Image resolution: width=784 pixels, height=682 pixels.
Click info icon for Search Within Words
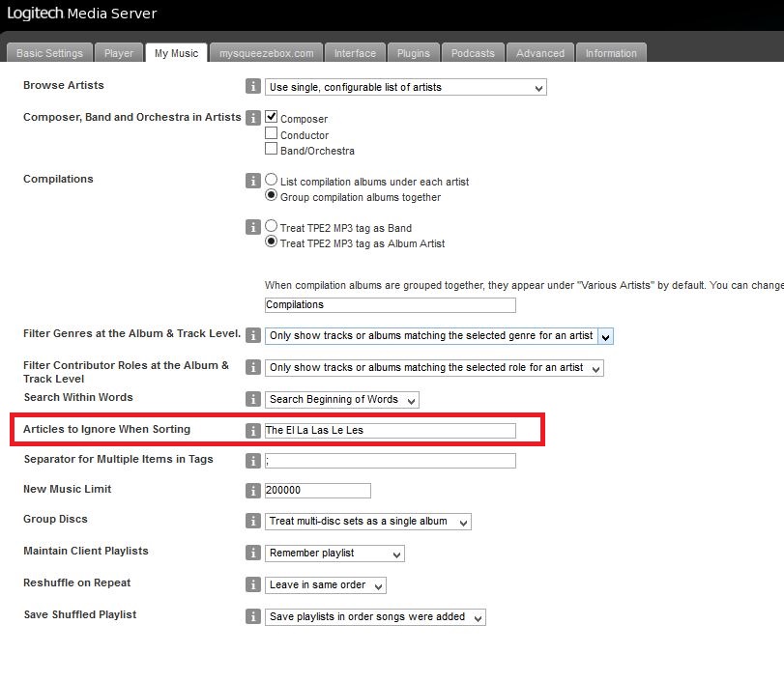click(x=253, y=399)
